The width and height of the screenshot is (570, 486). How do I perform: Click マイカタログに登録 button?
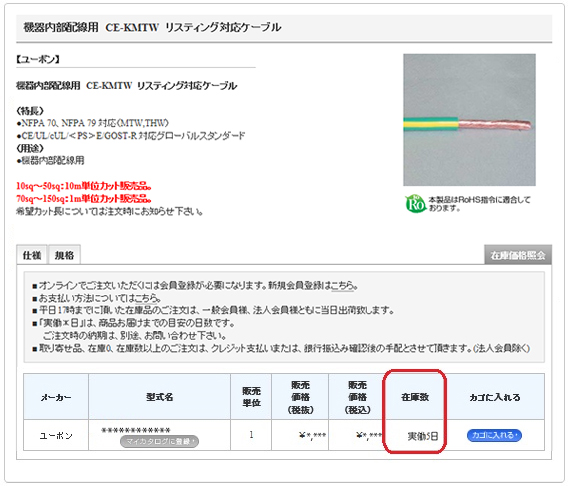pos(159,441)
